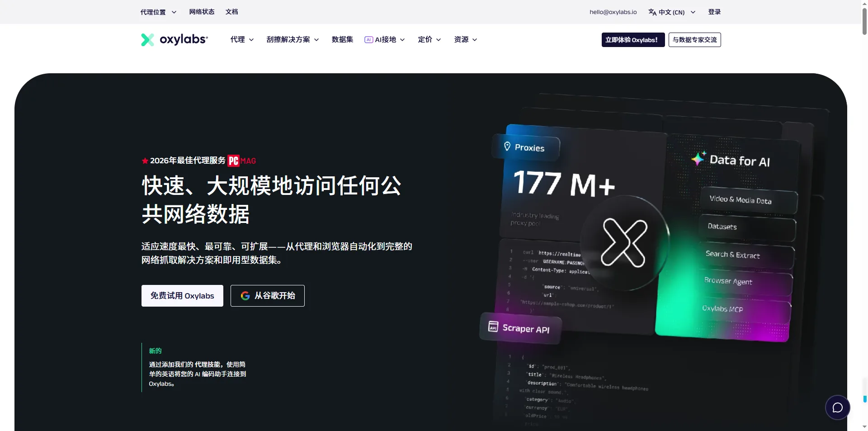This screenshot has height=431, width=868.
Task: Click the Scraper API icon in the graphic
Action: (x=493, y=326)
